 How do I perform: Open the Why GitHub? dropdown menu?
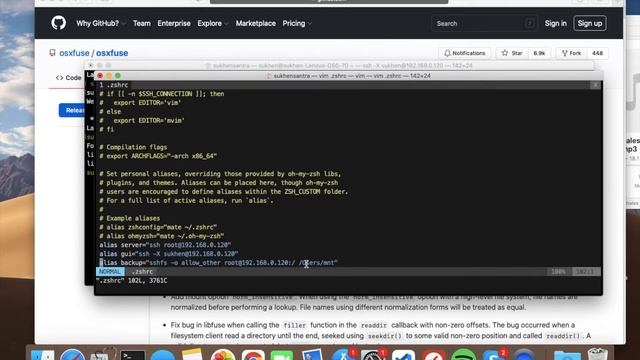(100, 23)
